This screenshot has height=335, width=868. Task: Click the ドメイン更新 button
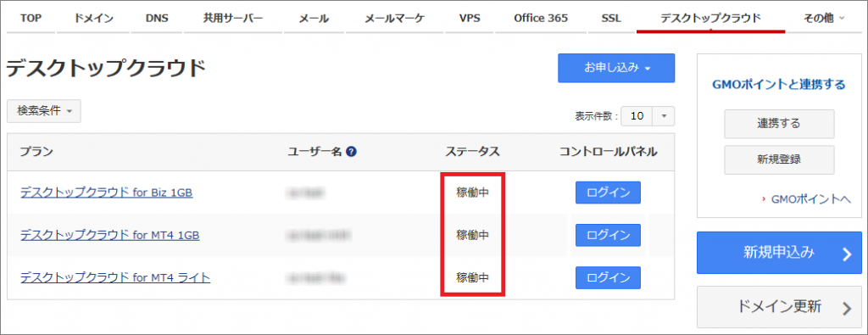point(779,307)
